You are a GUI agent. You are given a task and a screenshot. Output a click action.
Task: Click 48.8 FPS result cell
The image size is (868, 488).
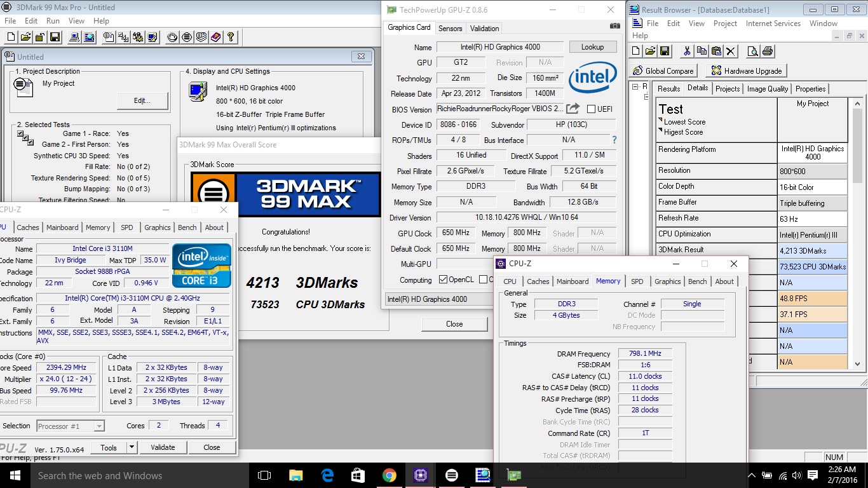(813, 299)
